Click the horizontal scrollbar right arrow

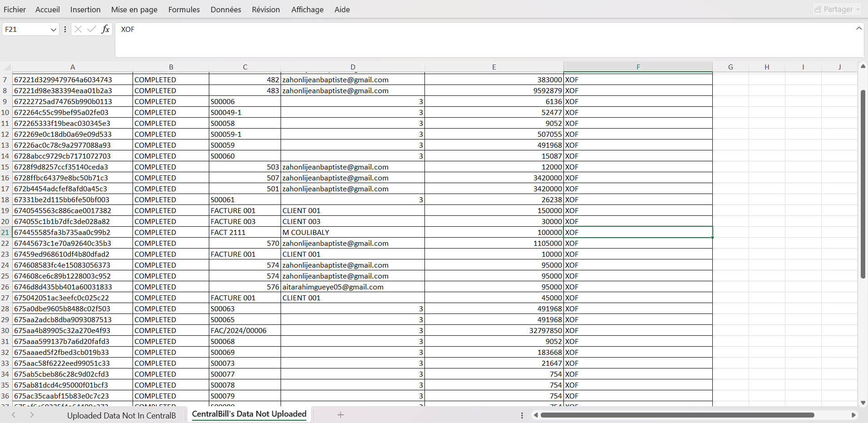[x=853, y=415]
